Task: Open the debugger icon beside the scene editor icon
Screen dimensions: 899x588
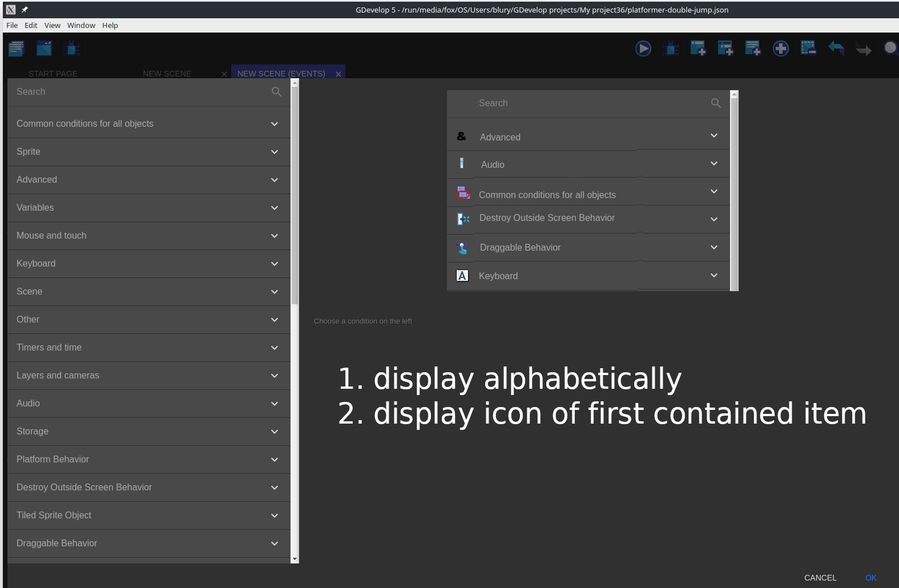Action: pos(71,49)
